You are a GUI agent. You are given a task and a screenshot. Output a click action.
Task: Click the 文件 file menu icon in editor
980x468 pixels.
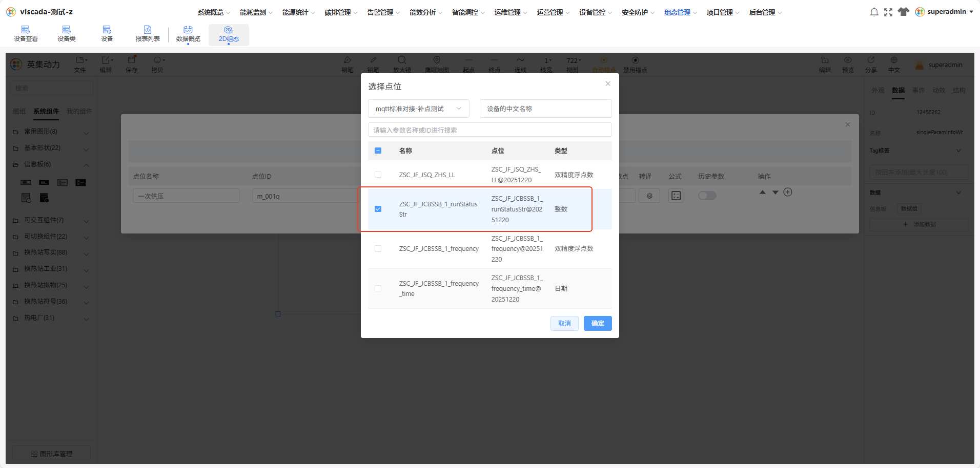[x=80, y=65]
